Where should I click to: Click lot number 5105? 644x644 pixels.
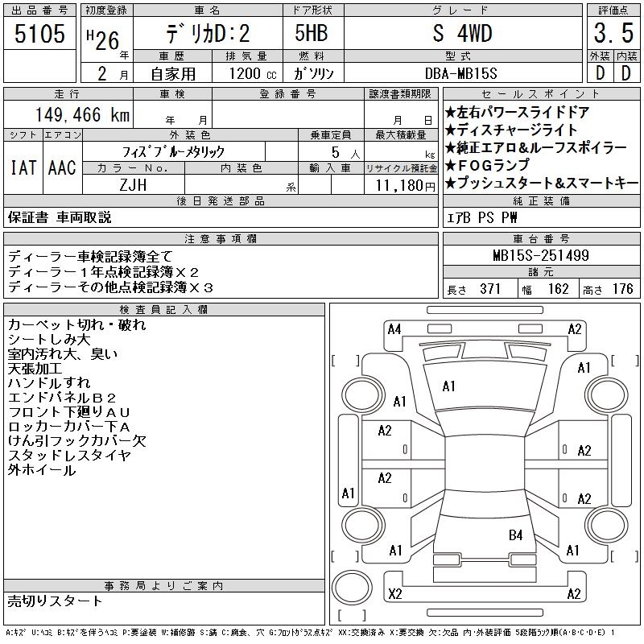tap(39, 33)
